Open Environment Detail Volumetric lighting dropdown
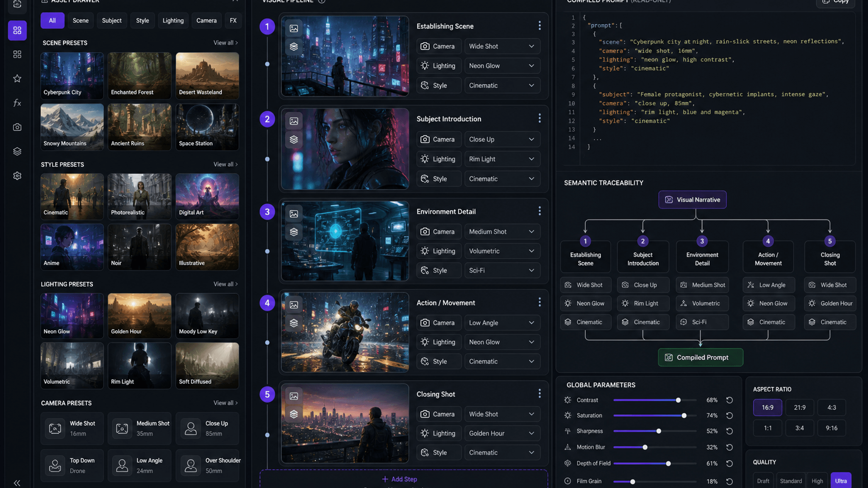Viewport: 868px width, 488px height. 502,251
